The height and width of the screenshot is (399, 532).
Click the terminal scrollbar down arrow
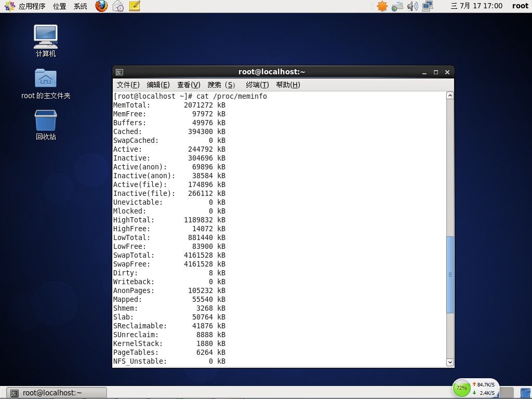[x=450, y=362]
